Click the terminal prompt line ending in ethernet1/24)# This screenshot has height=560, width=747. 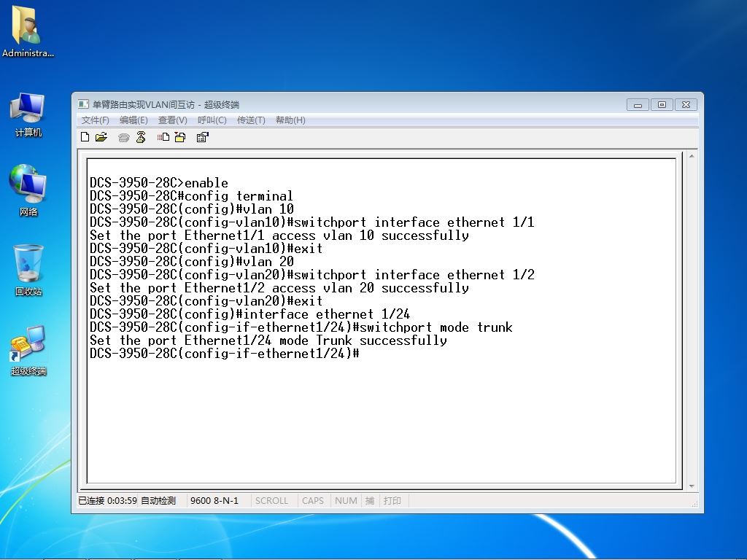click(x=225, y=354)
